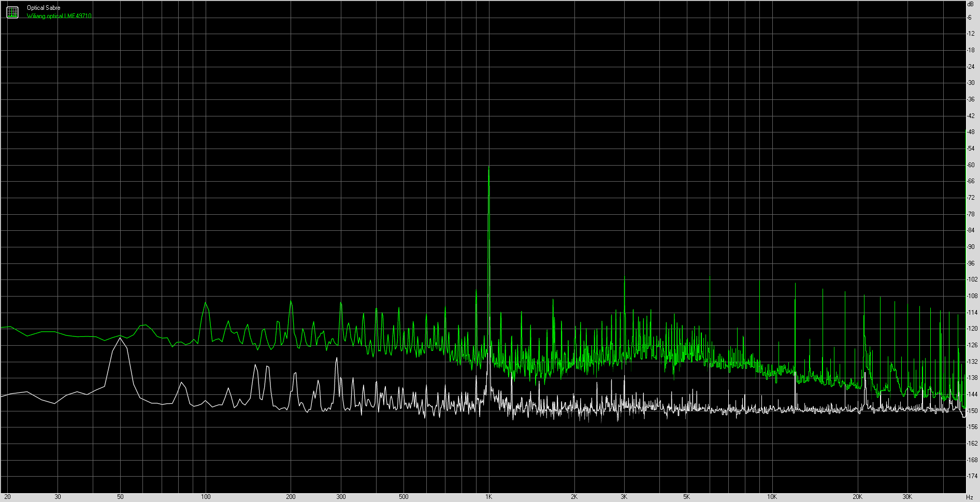Image resolution: width=980 pixels, height=502 pixels.
Task: Click the 10K frequency axis label
Action: click(x=772, y=497)
